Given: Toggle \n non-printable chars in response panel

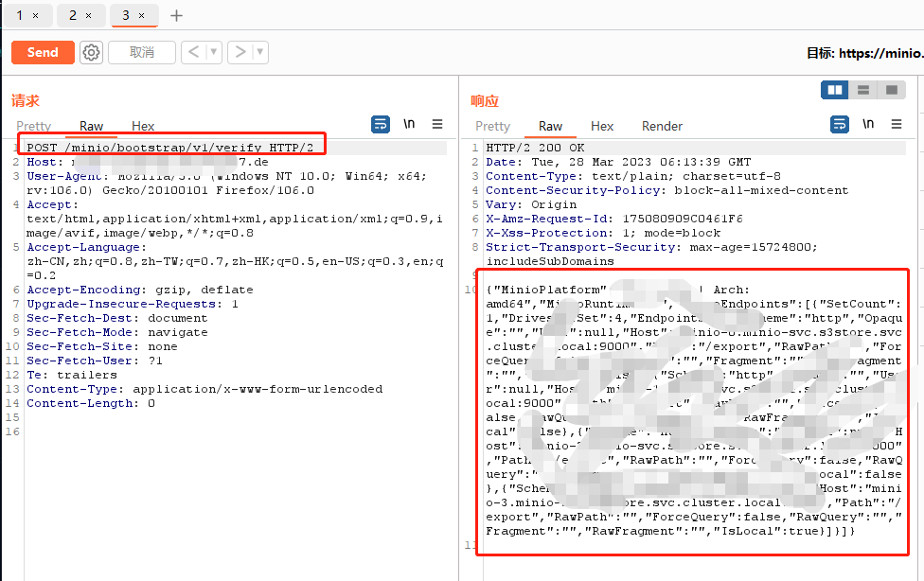Looking at the screenshot, I should (868, 124).
